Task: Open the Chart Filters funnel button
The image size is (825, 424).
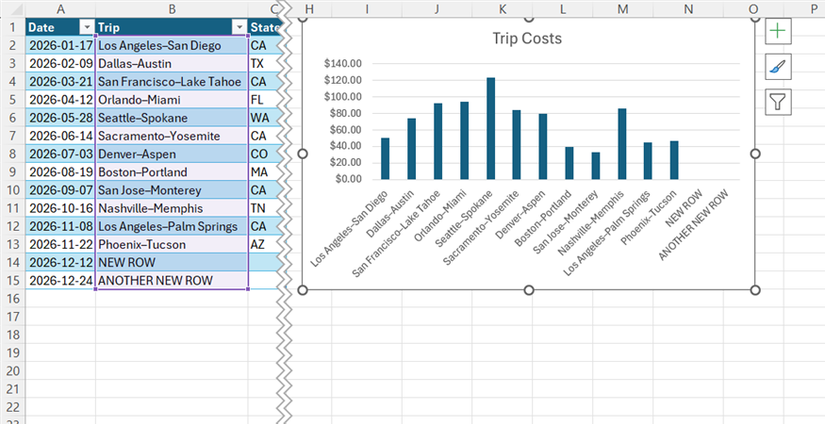Action: (778, 102)
